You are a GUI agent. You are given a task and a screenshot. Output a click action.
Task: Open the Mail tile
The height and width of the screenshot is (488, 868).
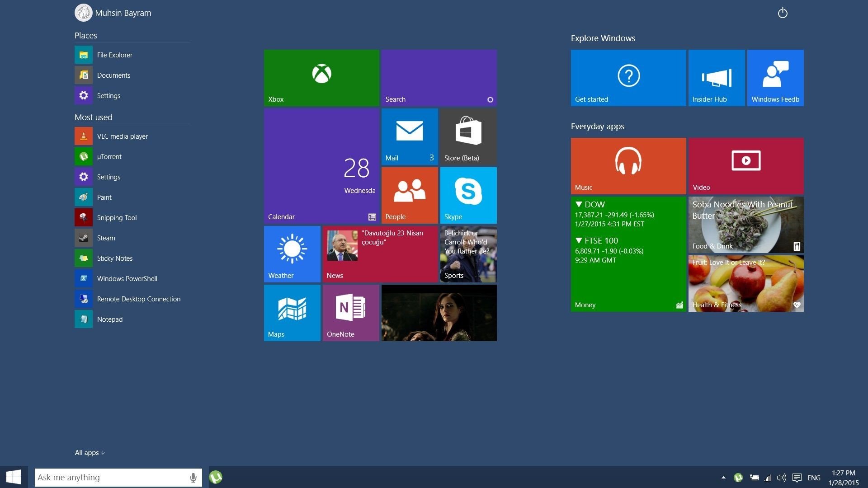pyautogui.click(x=410, y=136)
